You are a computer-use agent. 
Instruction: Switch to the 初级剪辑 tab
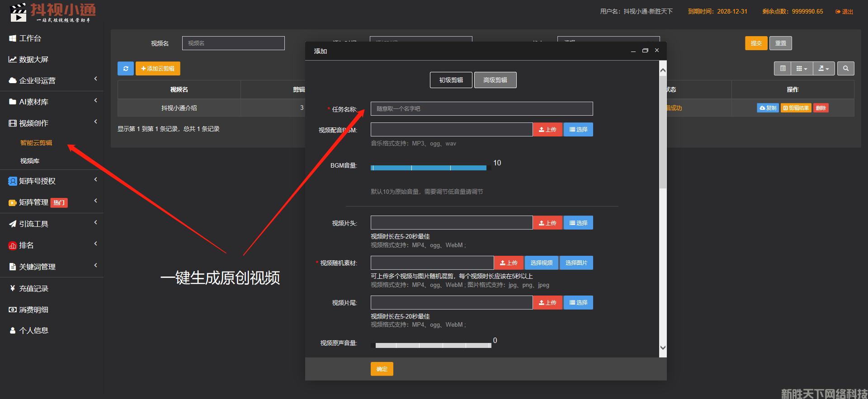point(451,80)
